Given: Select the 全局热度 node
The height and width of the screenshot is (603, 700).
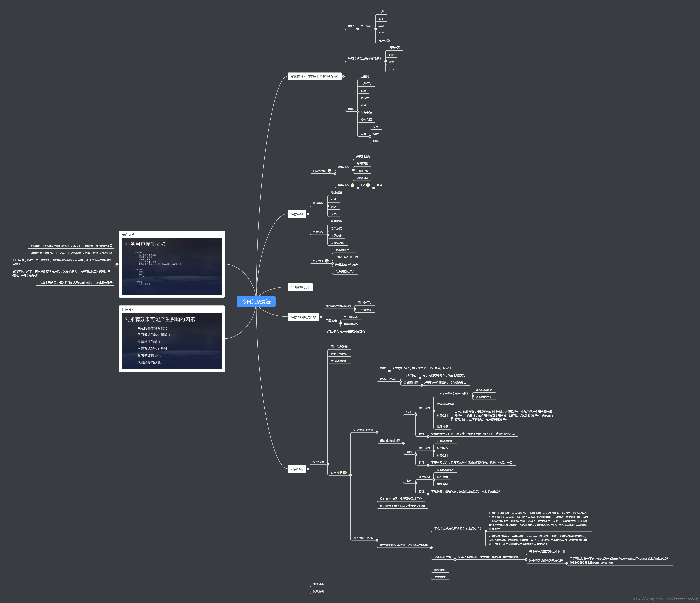Looking at the screenshot, I should tap(336, 221).
